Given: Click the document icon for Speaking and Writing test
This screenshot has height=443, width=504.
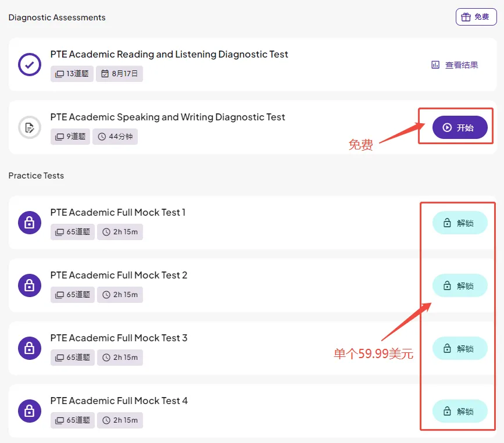Looking at the screenshot, I should pyautogui.click(x=30, y=127).
